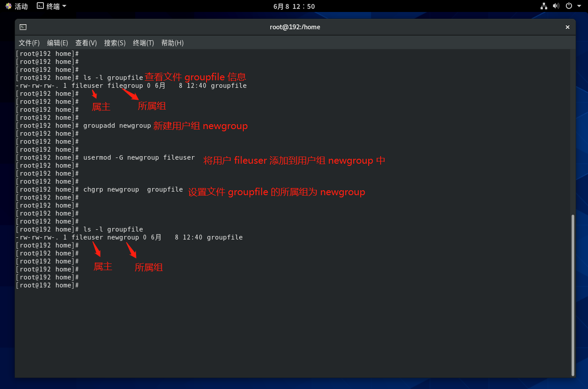The height and width of the screenshot is (389, 588).
Task: Click the Activities foot logo icon
Action: 8,6
